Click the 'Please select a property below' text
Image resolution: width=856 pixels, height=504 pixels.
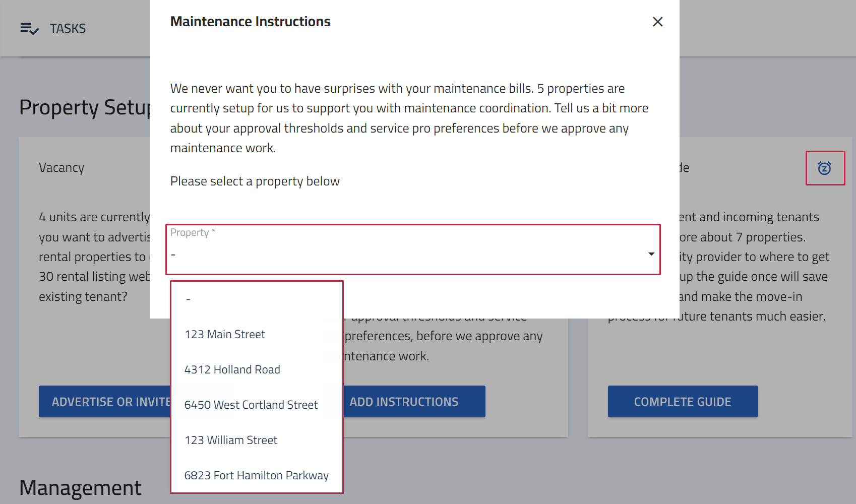coord(255,181)
